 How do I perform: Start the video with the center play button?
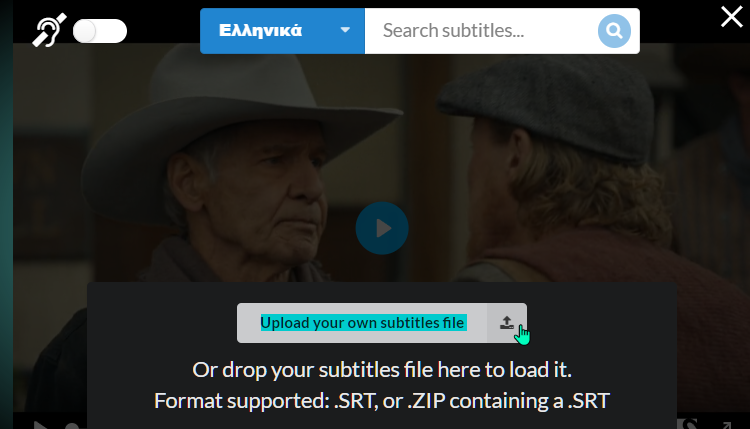coord(382,228)
